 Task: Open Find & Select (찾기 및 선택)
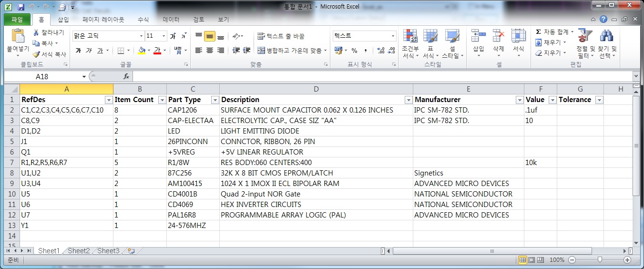(607, 43)
